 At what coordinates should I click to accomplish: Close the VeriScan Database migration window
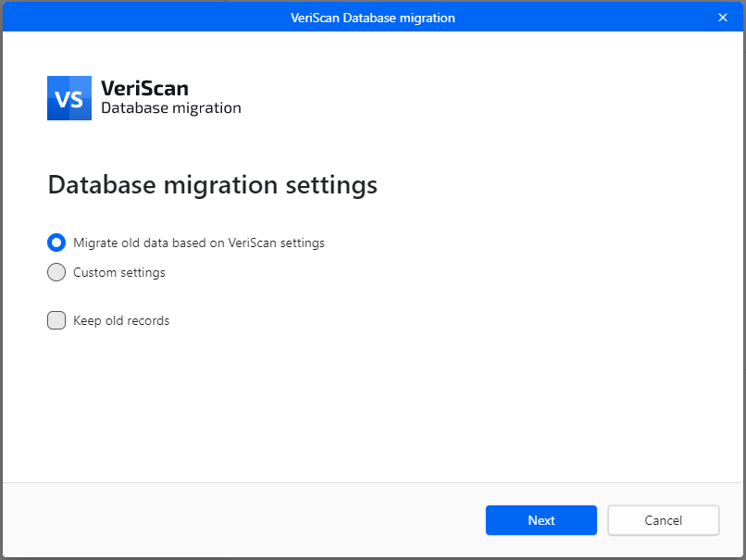click(723, 18)
